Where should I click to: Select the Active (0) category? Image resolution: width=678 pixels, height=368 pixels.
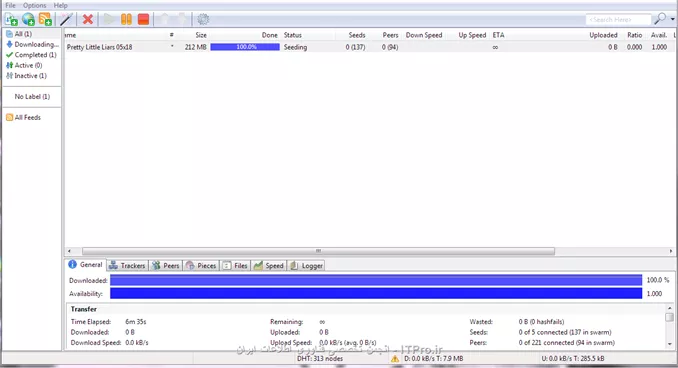(x=24, y=65)
